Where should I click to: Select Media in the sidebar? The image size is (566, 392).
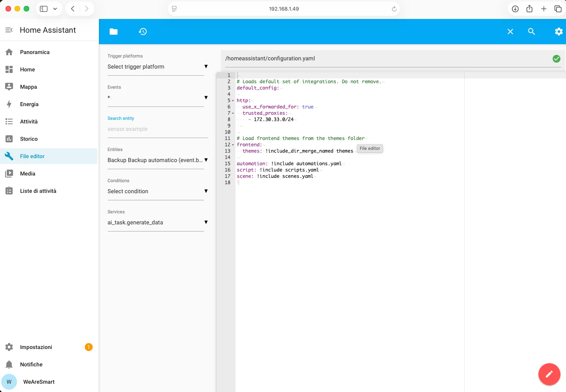coord(49,174)
